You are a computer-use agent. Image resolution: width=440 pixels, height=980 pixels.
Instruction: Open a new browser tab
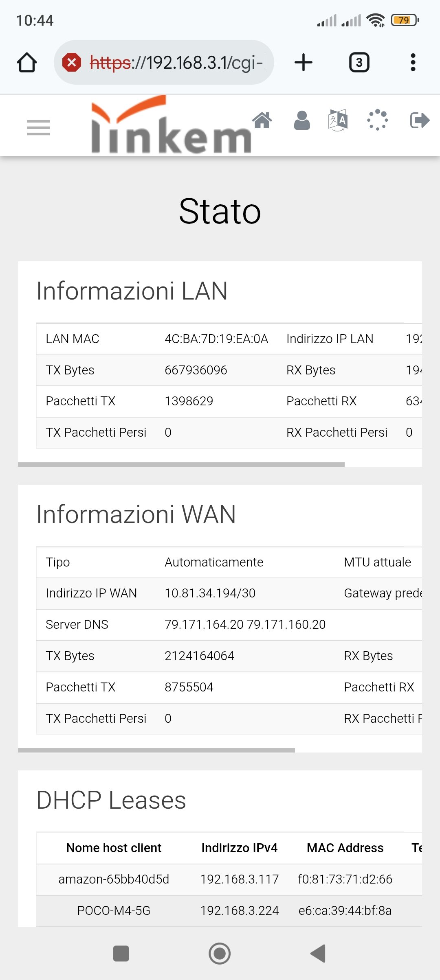tap(304, 63)
